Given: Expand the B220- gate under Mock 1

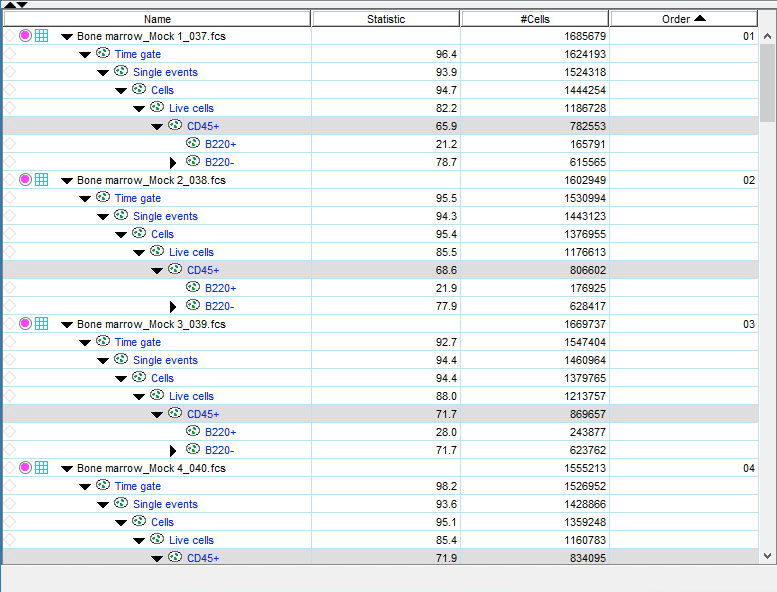Looking at the screenshot, I should (x=174, y=162).
